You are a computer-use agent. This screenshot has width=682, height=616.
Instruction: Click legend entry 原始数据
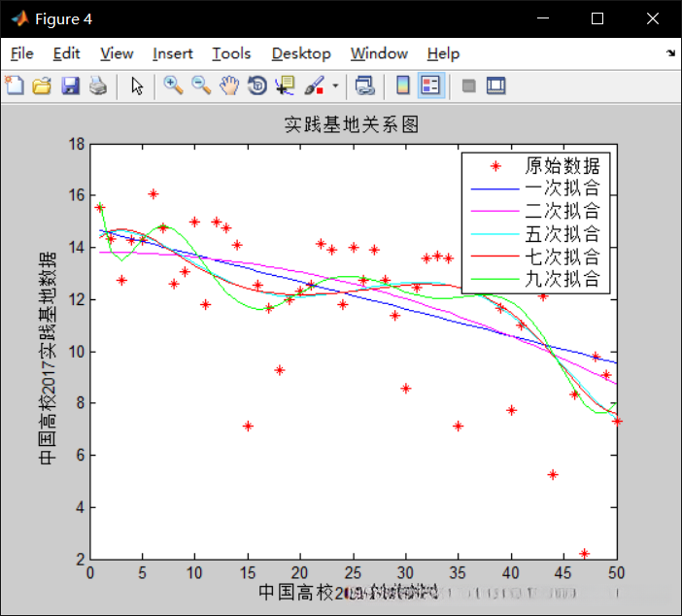tap(563, 166)
